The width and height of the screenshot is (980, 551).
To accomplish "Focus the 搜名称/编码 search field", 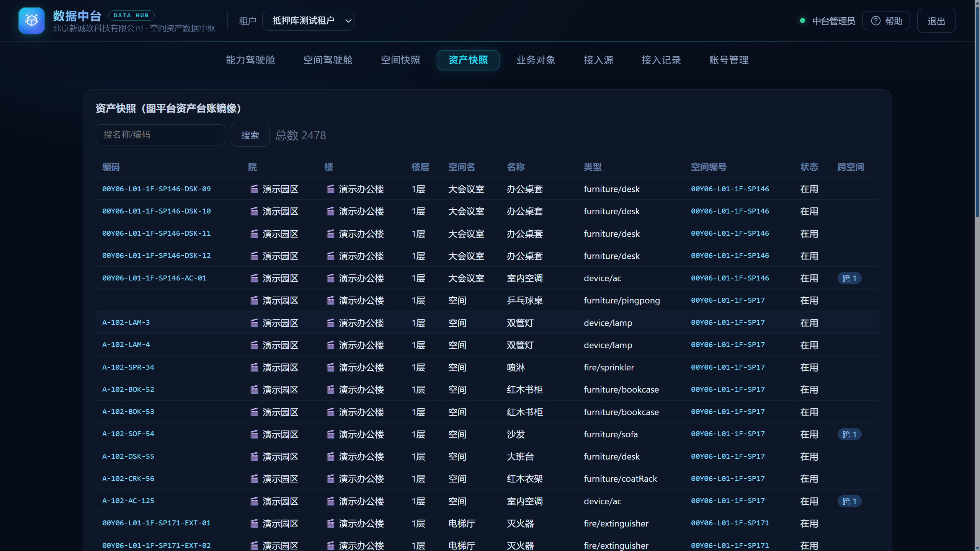I will click(x=160, y=135).
